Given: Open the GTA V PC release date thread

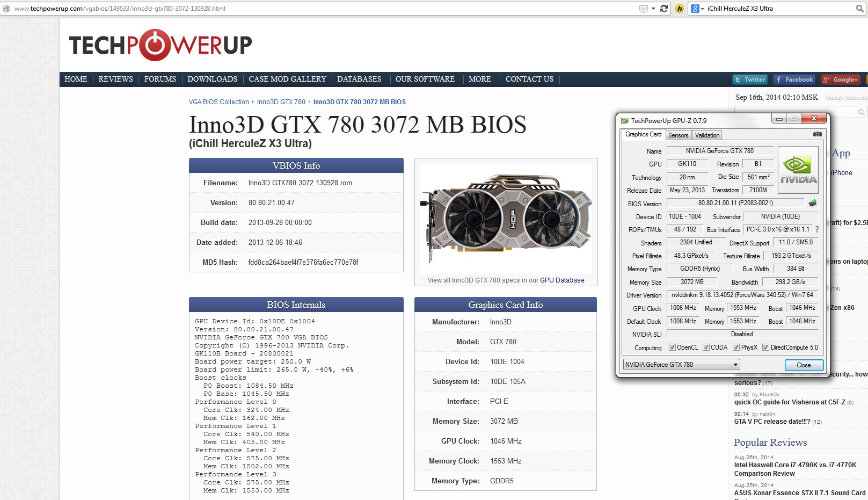Looking at the screenshot, I should click(x=772, y=422).
